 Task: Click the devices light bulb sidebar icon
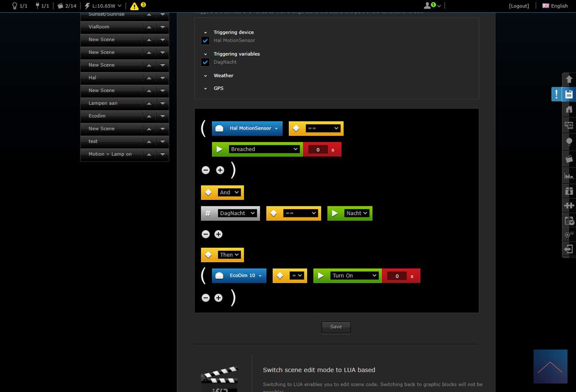[x=569, y=142]
